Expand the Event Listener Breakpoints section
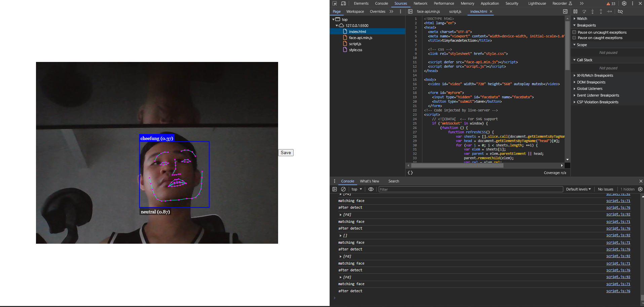 pyautogui.click(x=598, y=95)
